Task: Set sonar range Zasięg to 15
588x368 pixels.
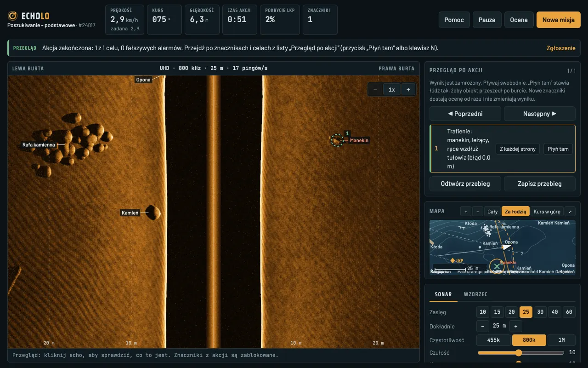Action: pos(497,312)
